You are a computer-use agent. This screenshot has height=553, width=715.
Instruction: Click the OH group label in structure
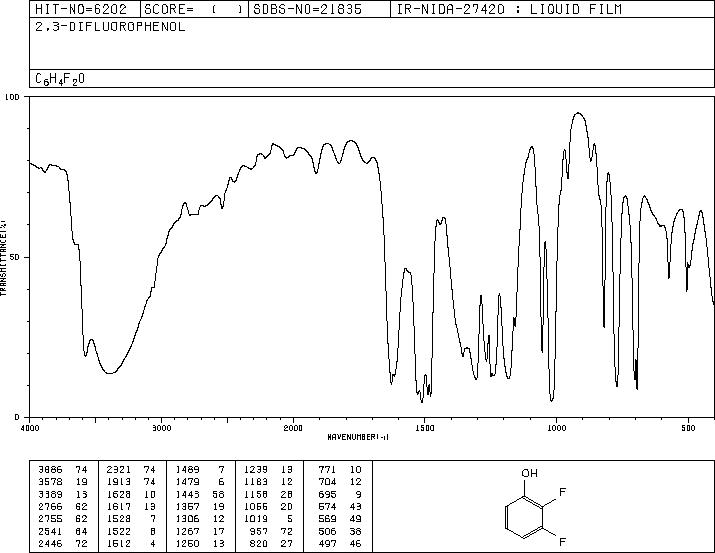point(529,473)
